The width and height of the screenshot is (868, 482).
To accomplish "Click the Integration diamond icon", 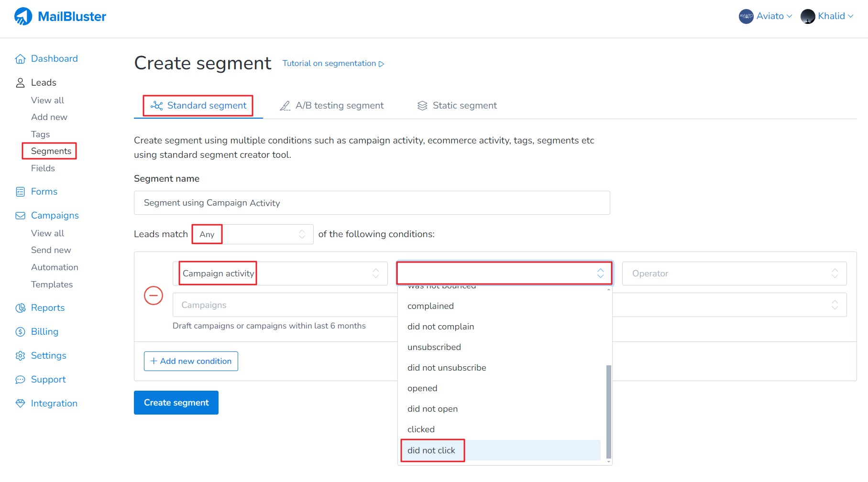I will [x=20, y=404].
